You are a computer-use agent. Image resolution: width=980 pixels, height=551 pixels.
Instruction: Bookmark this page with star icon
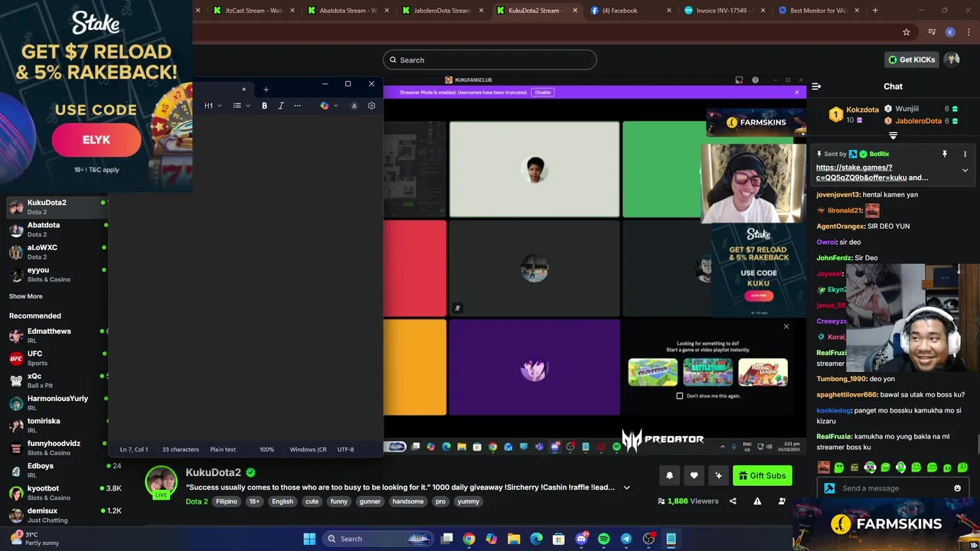(906, 32)
